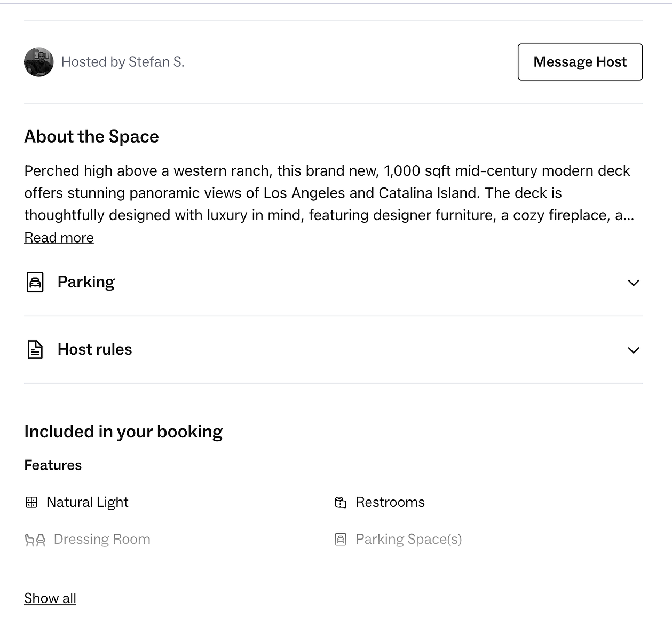Click the car icon beside Parking
This screenshot has width=672, height=641.
[x=35, y=282]
